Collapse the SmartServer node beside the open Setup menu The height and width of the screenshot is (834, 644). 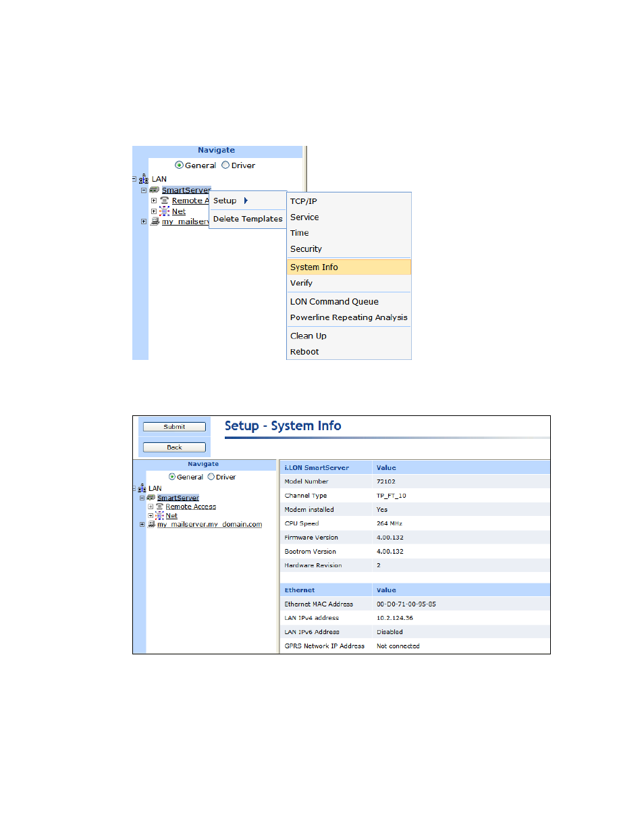[144, 190]
